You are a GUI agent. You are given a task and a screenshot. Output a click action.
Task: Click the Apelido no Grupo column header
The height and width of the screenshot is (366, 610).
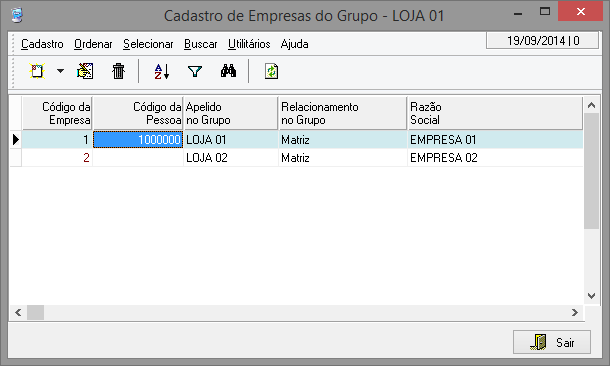click(231, 113)
